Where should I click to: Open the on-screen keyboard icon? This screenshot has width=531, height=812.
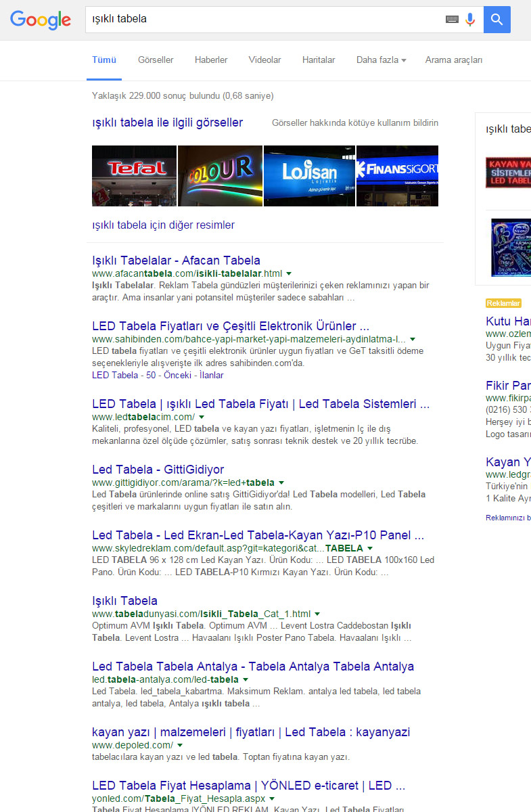pyautogui.click(x=452, y=20)
